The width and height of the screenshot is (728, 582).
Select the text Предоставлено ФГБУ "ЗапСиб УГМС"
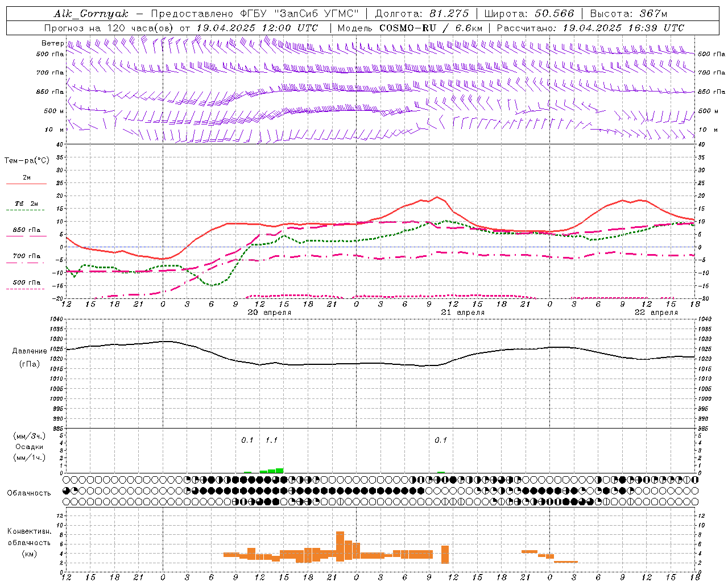[255, 14]
